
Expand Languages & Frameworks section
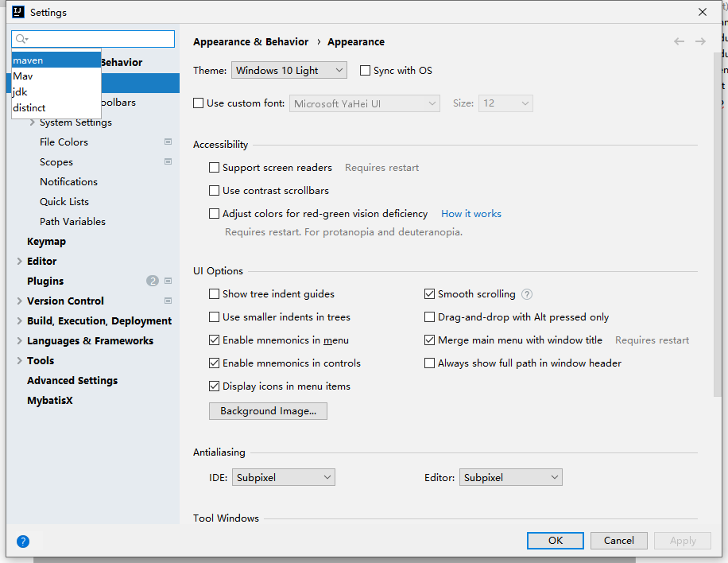[20, 341]
